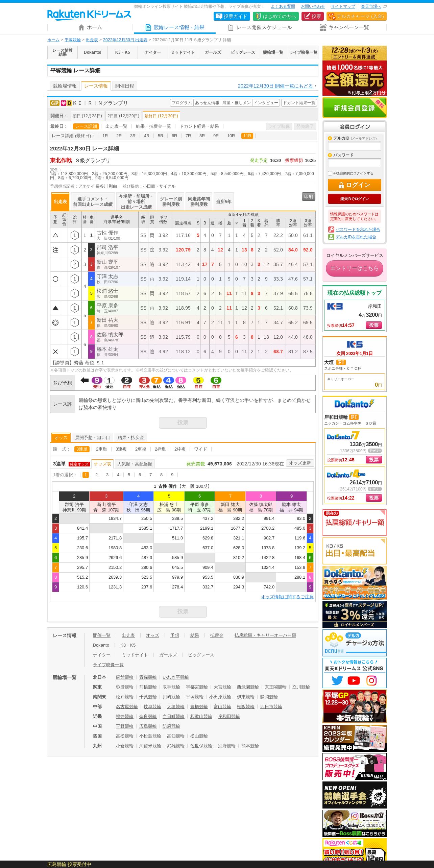Click the Dokanto! category tab
434x868 pixels.
point(93,52)
